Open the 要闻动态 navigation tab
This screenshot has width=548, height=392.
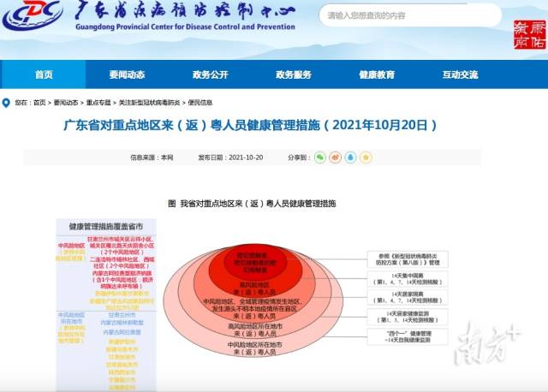(126, 74)
